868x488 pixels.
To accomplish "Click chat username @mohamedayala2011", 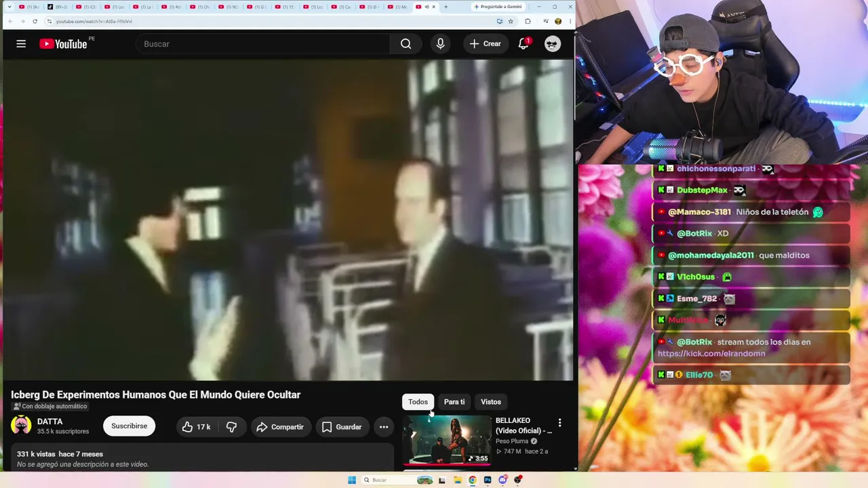I will (x=711, y=255).
